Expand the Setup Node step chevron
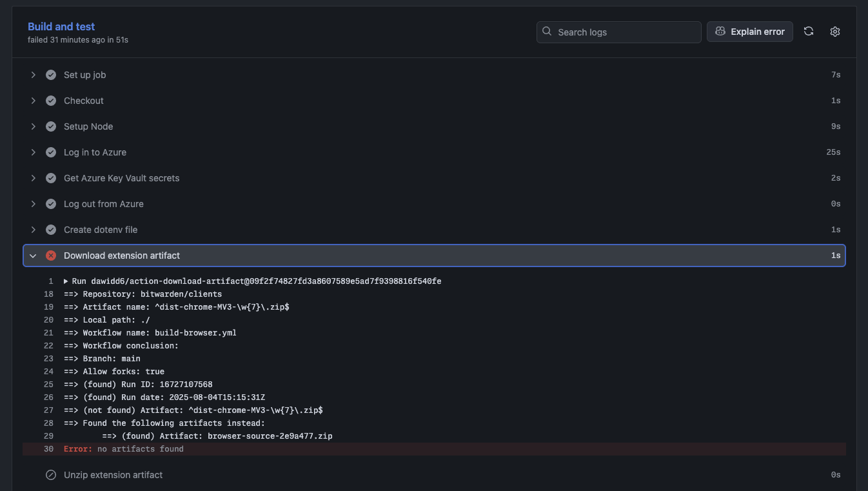The height and width of the screenshot is (491, 868). point(34,126)
